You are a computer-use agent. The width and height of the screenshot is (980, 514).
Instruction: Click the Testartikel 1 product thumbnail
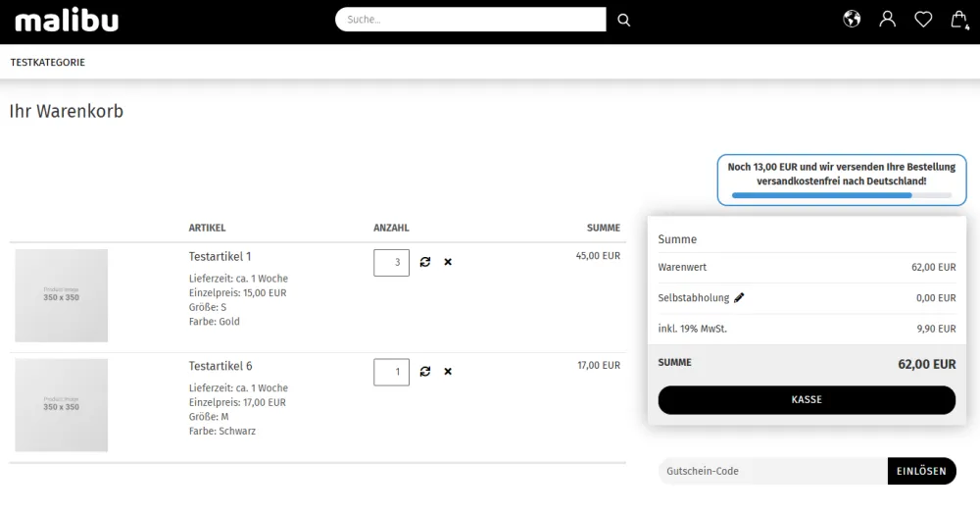(x=61, y=296)
